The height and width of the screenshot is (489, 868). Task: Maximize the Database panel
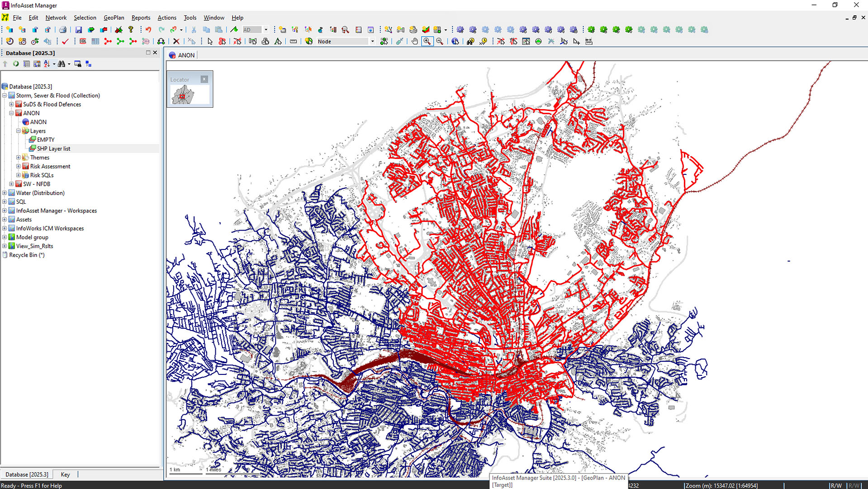(148, 53)
